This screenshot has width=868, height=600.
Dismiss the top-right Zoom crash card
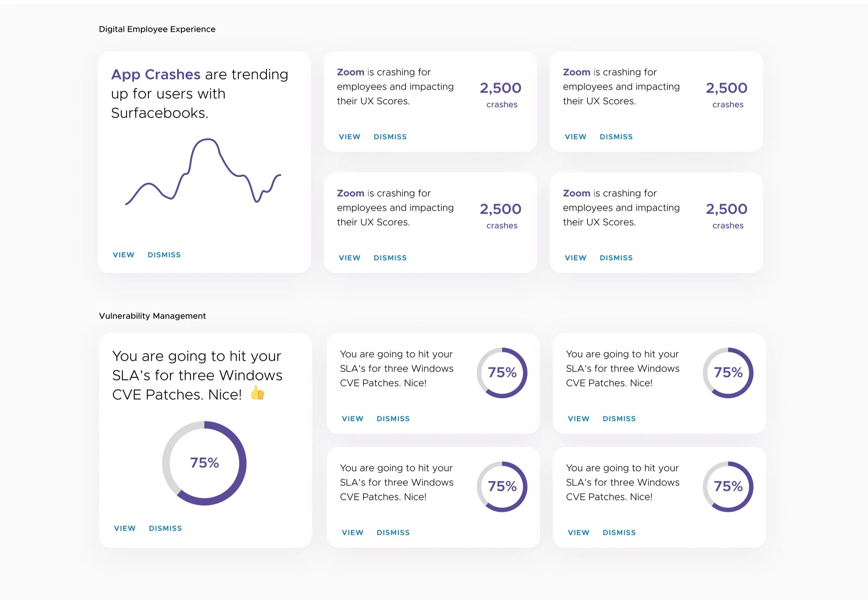(616, 137)
